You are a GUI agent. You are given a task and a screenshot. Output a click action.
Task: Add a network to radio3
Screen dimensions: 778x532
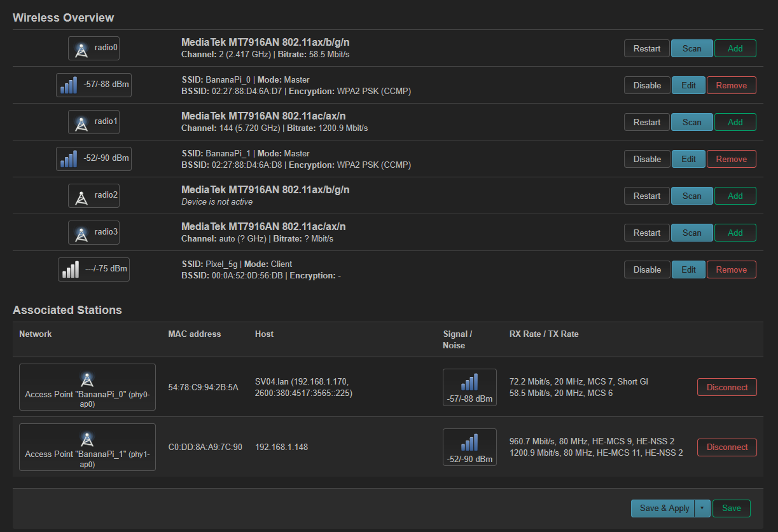pos(735,233)
